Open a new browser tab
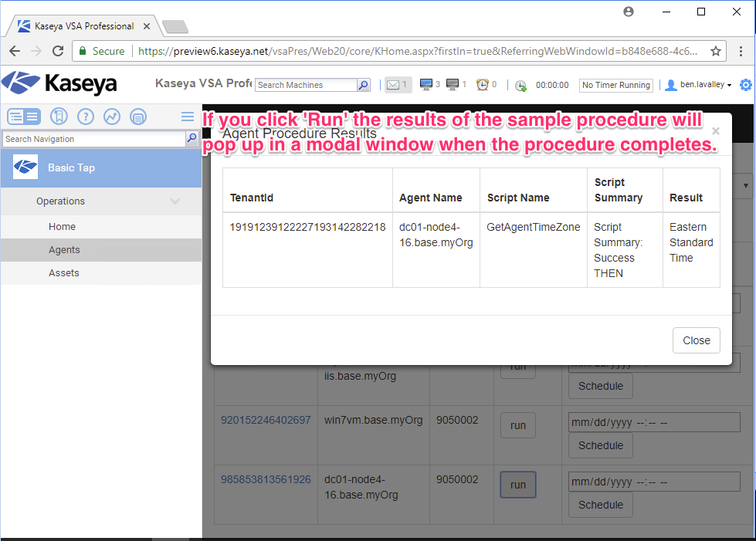 (x=175, y=26)
